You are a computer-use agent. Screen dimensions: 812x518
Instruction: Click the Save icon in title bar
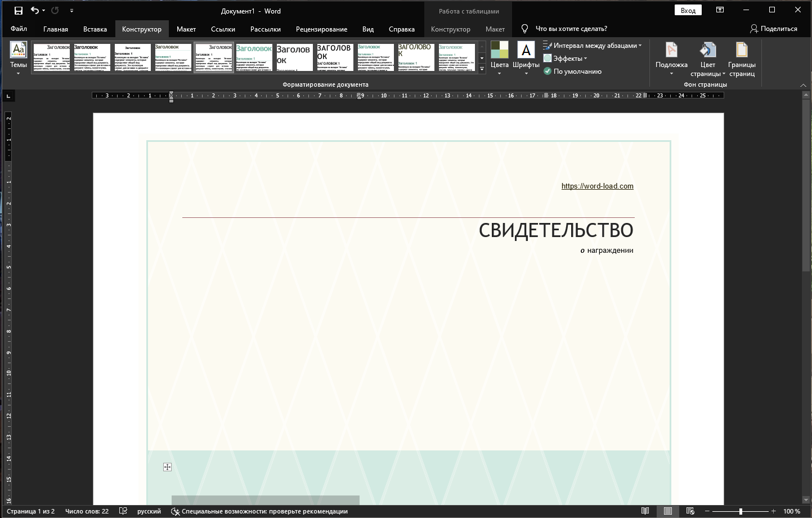coord(19,11)
